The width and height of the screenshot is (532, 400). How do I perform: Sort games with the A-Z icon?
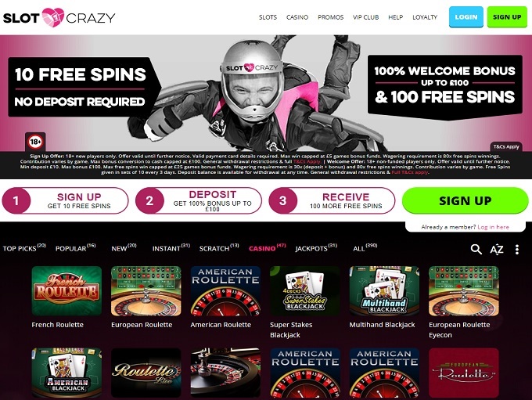click(x=497, y=250)
